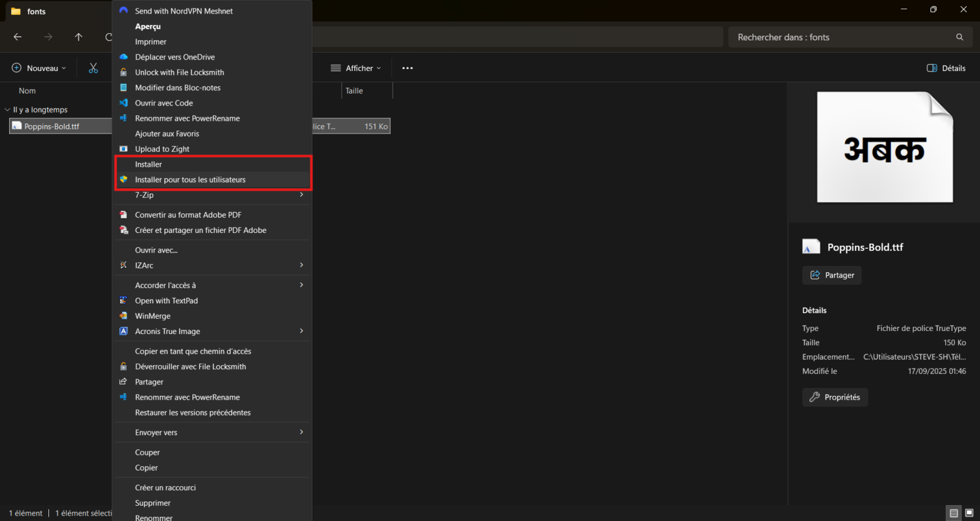Toggle the Détails pane button
Screen dimensions: 980x521
click(x=946, y=68)
